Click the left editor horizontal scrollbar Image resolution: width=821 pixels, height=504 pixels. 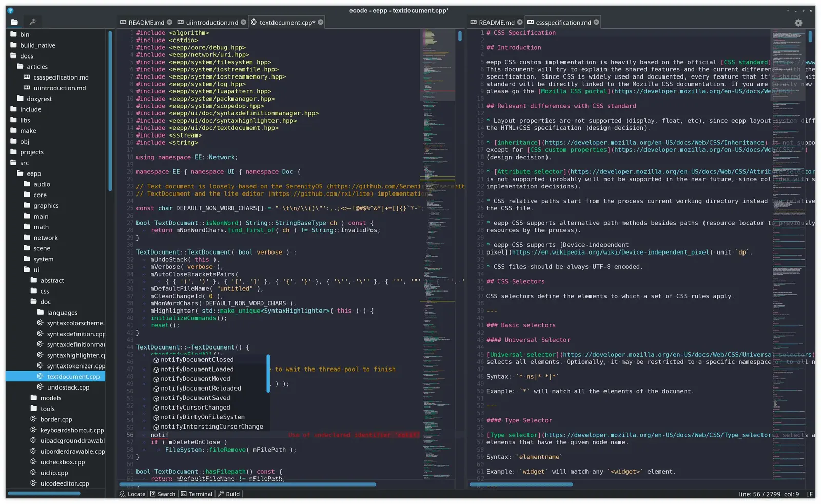point(247,484)
